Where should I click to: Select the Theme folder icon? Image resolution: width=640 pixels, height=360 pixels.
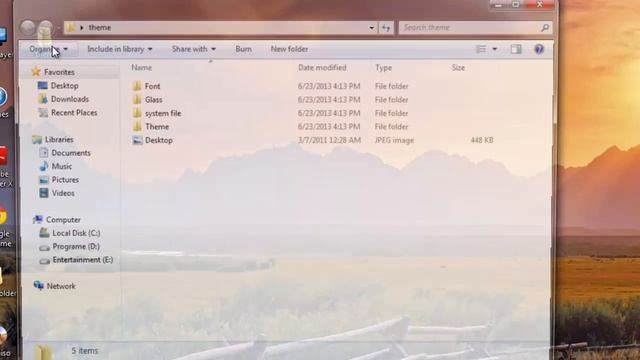point(137,127)
